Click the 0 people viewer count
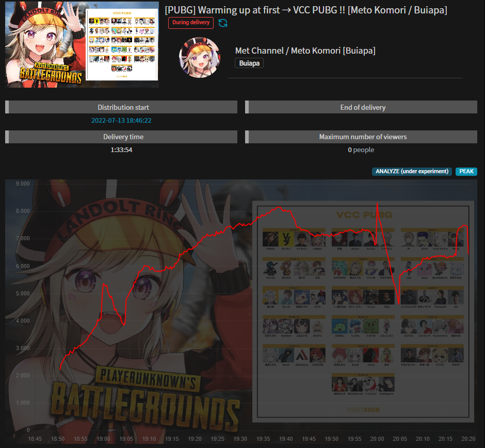The width and height of the screenshot is (485, 448). (361, 150)
